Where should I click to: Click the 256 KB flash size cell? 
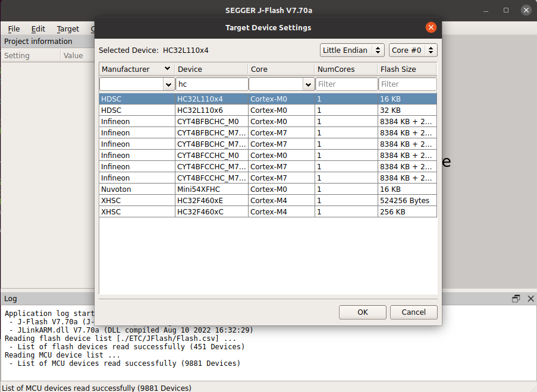(x=407, y=211)
